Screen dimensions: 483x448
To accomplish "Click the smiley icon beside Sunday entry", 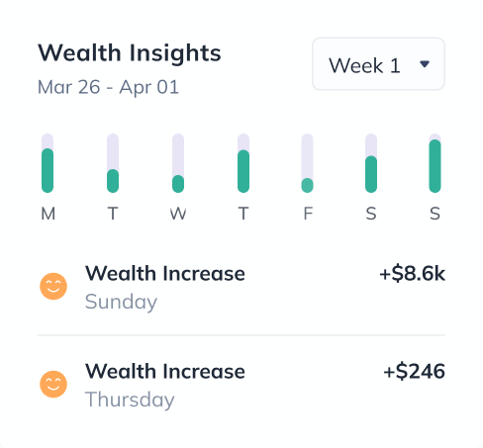I will click(x=53, y=286).
